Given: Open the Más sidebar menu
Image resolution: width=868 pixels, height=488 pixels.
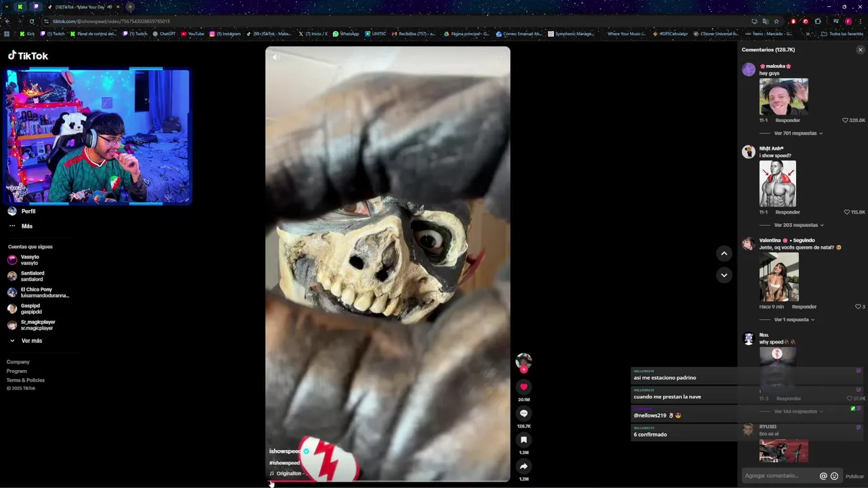Looking at the screenshot, I should pyautogui.click(x=20, y=226).
